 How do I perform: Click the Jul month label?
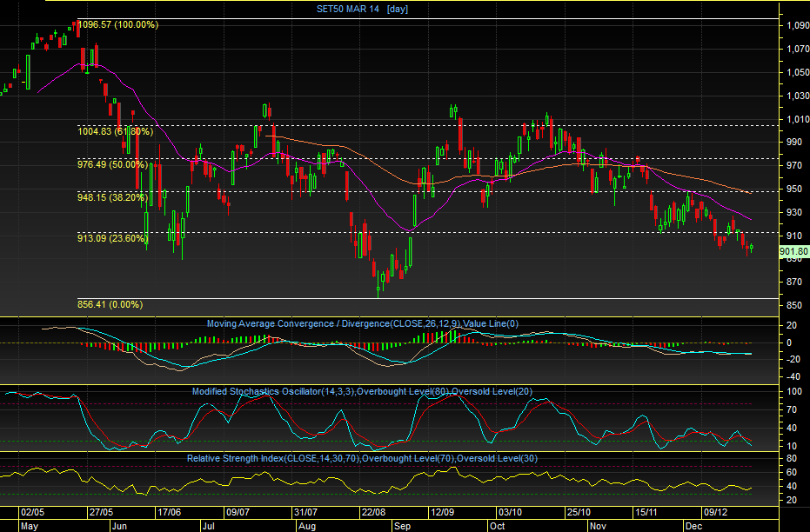(208, 526)
